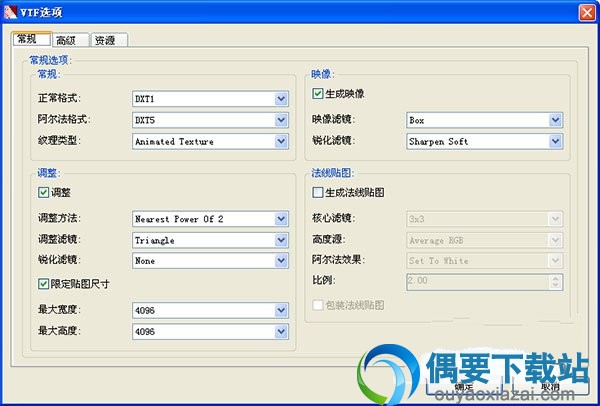Click the disabled 高度源 Average RGB dropdown
This screenshot has height=406, width=600.
click(x=484, y=240)
